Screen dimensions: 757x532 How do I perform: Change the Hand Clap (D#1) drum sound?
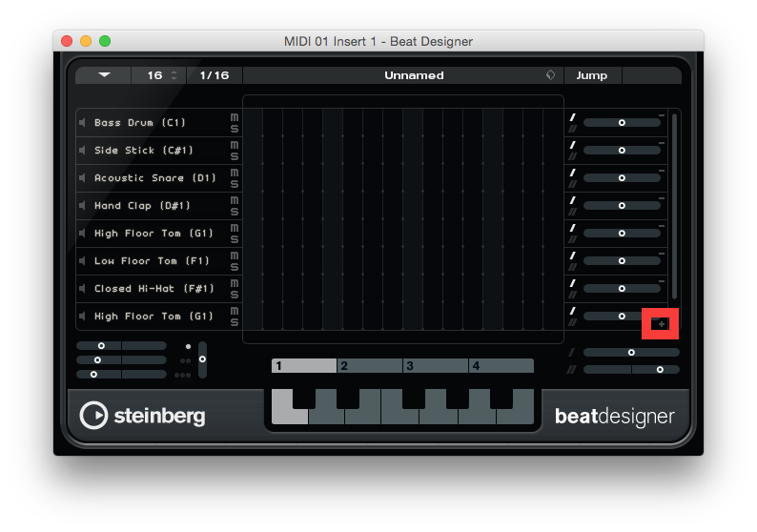pos(142,206)
